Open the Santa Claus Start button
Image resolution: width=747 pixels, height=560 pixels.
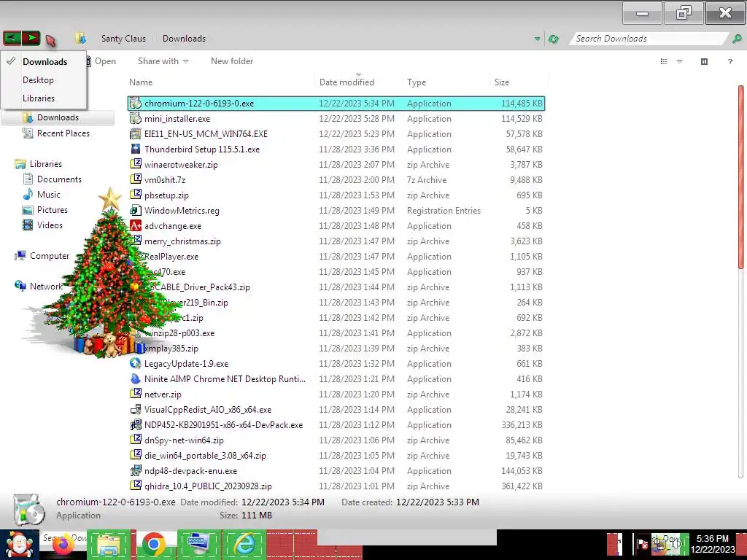(x=19, y=544)
